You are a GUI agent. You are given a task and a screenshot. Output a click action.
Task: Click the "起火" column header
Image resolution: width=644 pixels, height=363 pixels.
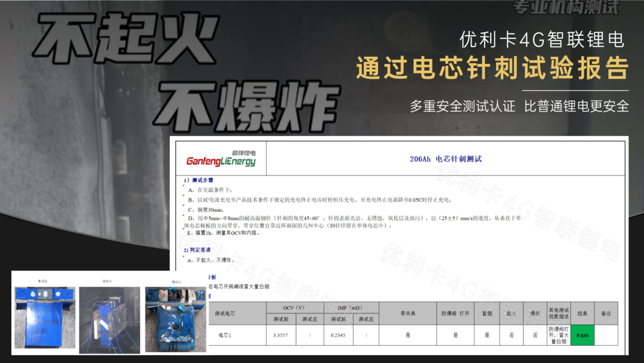coord(512,313)
